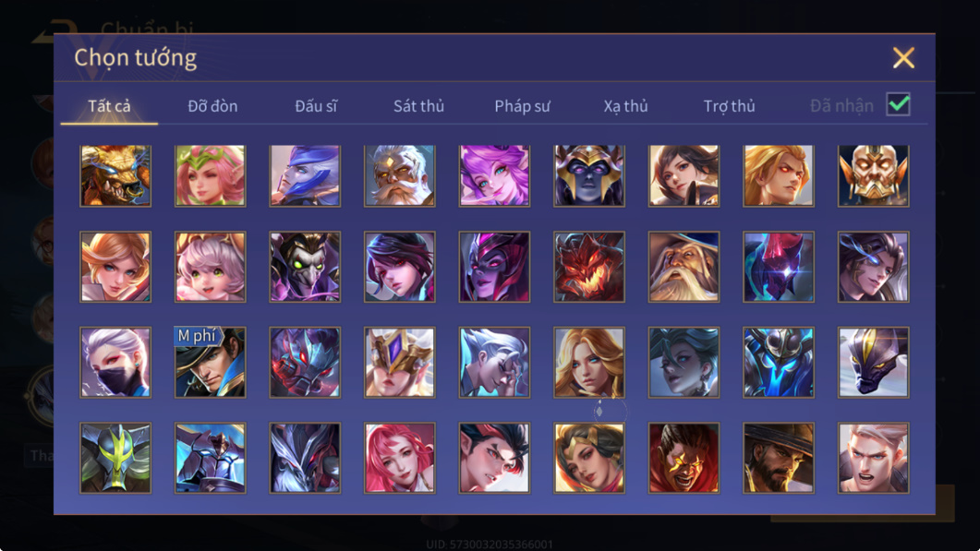Open the 'Đấu sĩ' tab

click(x=316, y=106)
